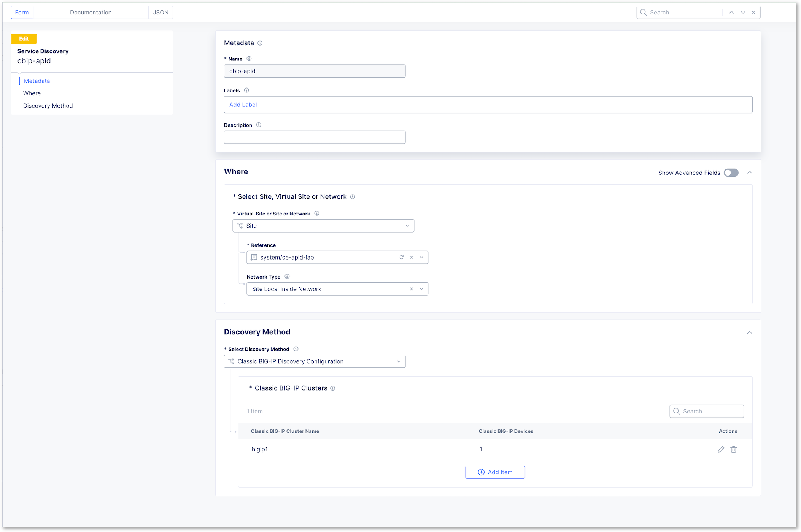801x532 pixels.
Task: Click the info icon beside Description
Action: pyautogui.click(x=259, y=125)
